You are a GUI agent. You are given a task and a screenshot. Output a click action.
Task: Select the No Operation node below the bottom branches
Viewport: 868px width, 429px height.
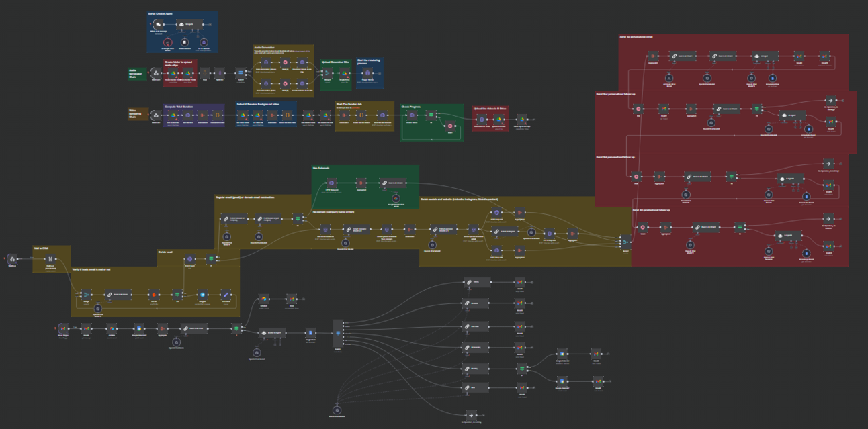pyautogui.click(x=470, y=414)
